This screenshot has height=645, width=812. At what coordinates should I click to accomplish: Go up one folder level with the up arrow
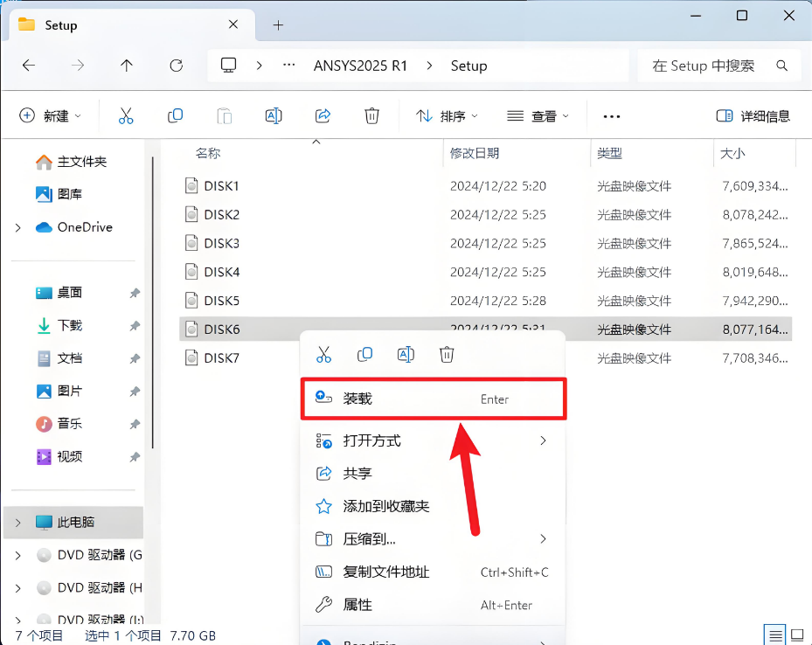coord(127,66)
